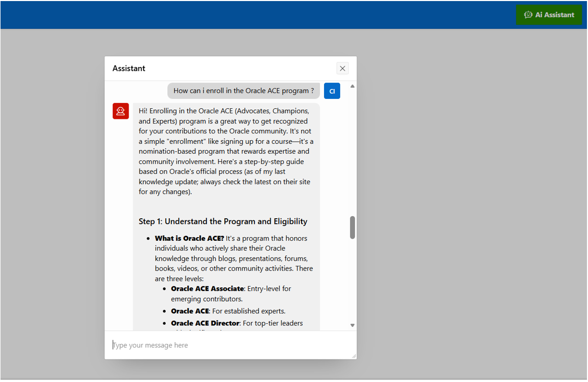This screenshot has width=588, height=382.
Task: Click the red assistant avatar icon
Action: coord(121,111)
